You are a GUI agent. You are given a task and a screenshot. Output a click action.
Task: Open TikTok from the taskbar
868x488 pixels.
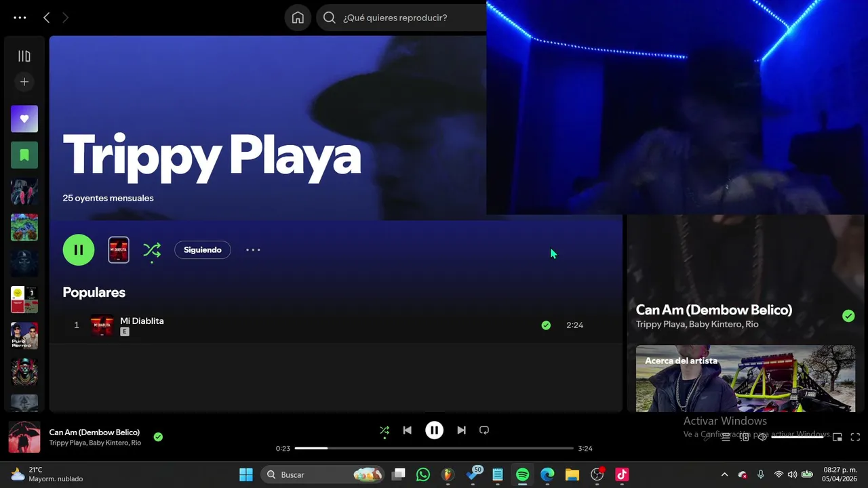point(622,474)
